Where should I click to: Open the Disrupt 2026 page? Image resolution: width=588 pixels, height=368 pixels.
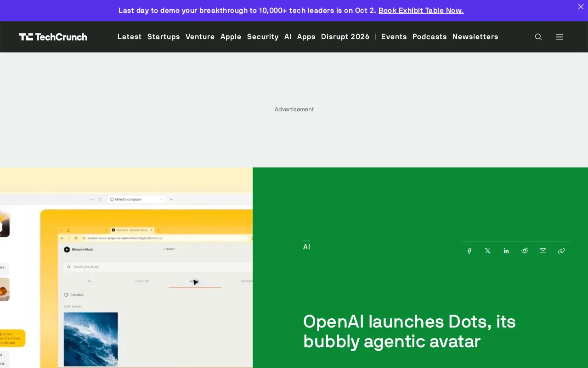pos(345,37)
